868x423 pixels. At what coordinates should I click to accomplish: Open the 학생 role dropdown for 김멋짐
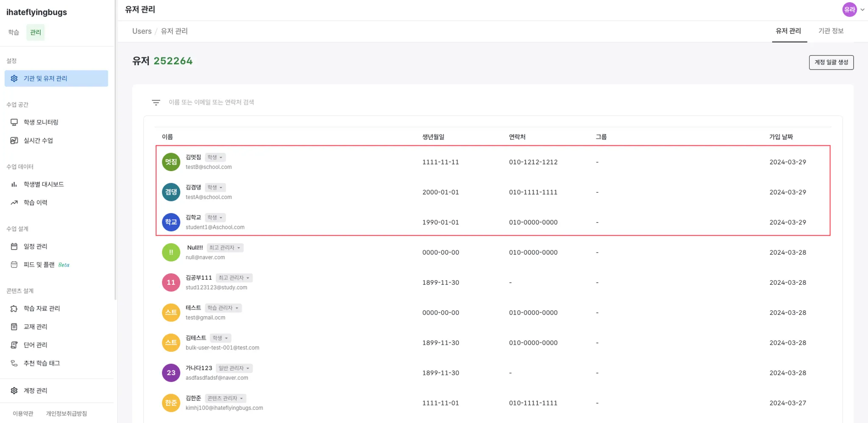[215, 157]
